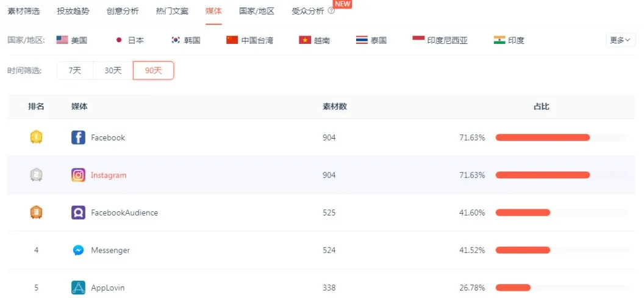
Task: Click the 524 material count
Action: (329, 250)
